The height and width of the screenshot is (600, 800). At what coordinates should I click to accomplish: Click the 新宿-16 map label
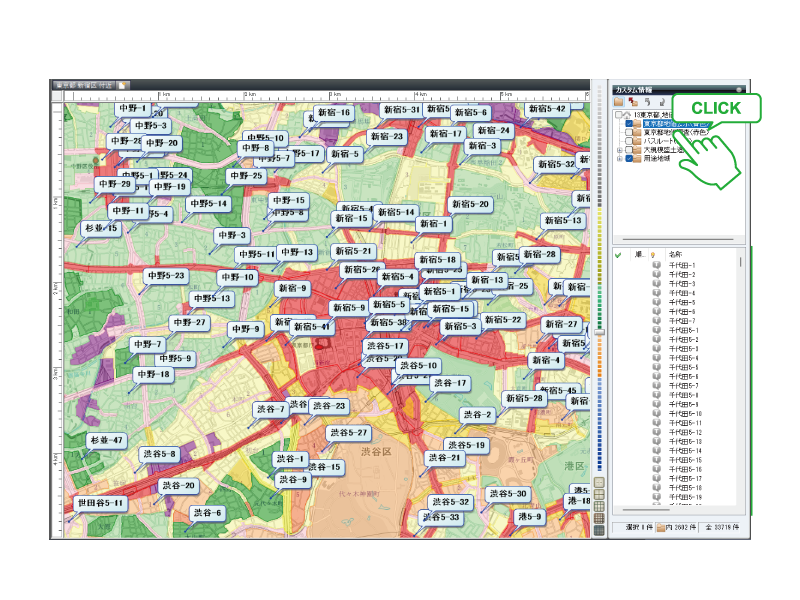point(334,112)
